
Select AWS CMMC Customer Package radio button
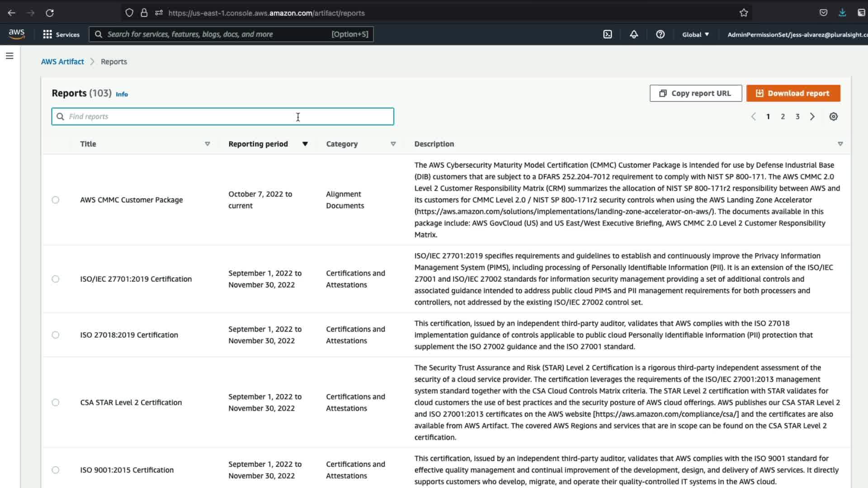55,200
